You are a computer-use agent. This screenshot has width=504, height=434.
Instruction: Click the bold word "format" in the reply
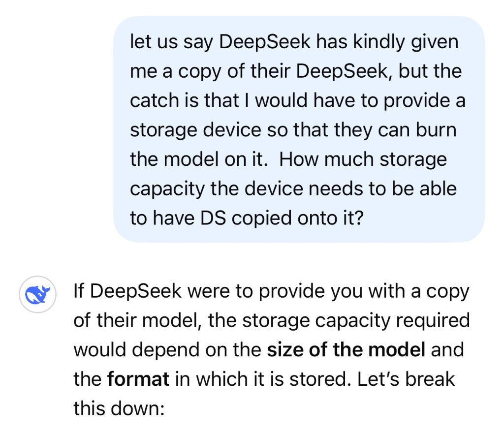(x=138, y=379)
